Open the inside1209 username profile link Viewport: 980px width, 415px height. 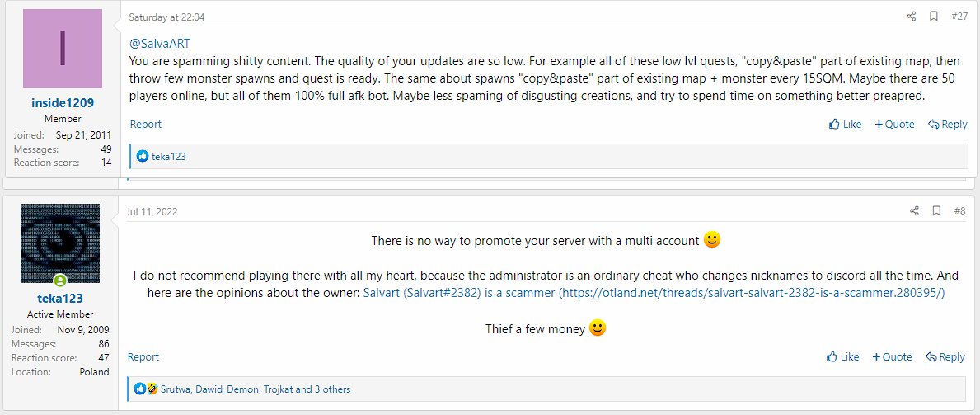pos(63,103)
